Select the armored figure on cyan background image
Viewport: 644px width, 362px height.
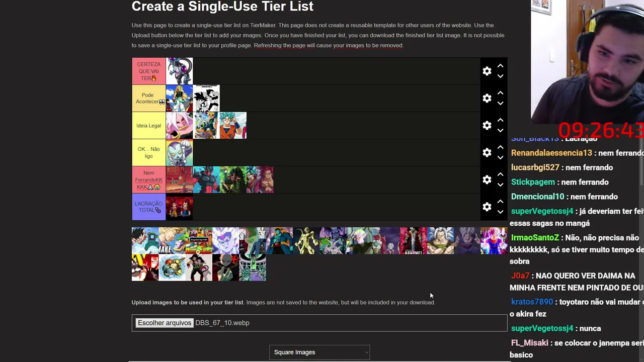pyautogui.click(x=206, y=180)
